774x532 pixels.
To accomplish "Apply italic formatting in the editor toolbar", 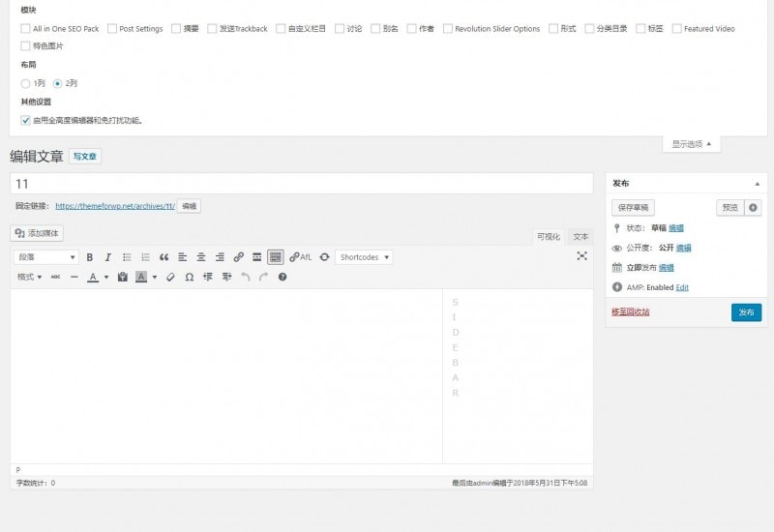I will 108,257.
